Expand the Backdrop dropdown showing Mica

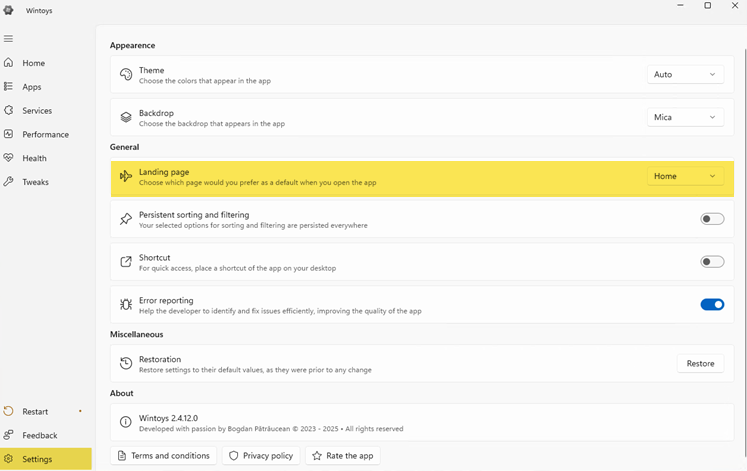click(685, 118)
